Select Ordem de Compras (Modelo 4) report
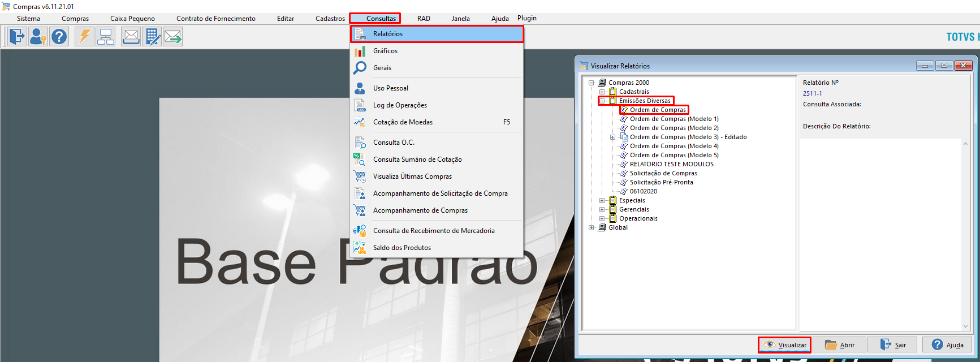The width and height of the screenshot is (980, 362). click(674, 146)
